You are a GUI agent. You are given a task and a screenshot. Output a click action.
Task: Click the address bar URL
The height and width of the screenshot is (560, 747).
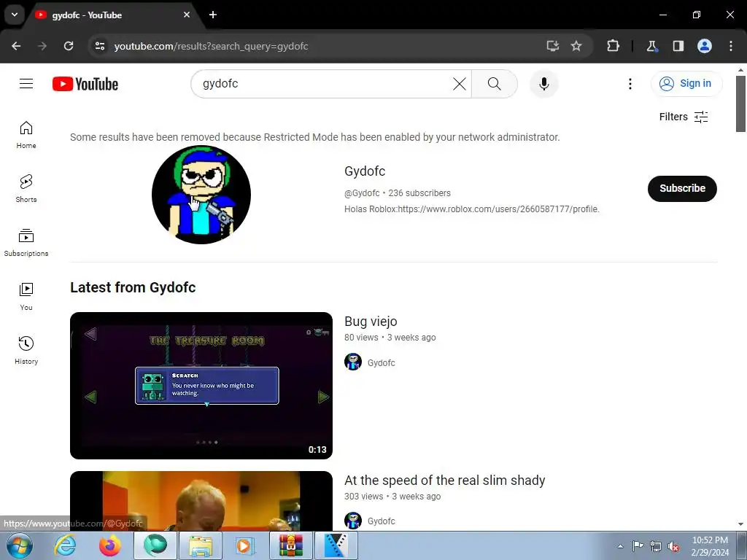pos(211,46)
